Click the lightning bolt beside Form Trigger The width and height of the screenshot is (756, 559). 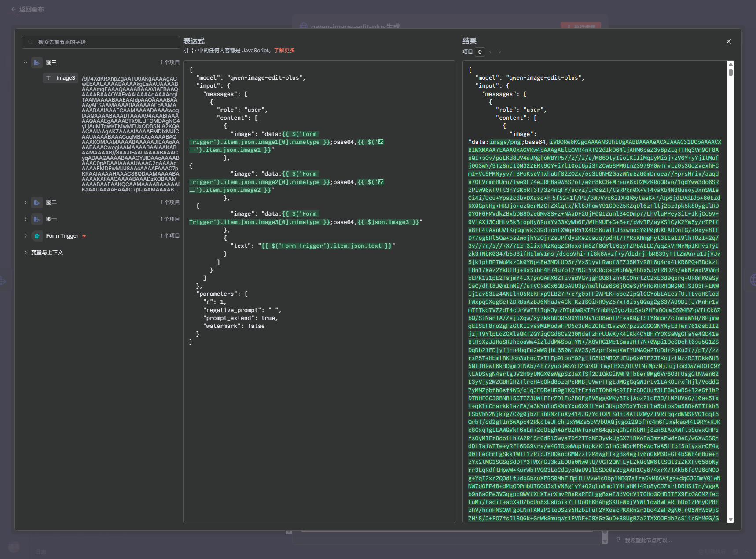tap(84, 236)
